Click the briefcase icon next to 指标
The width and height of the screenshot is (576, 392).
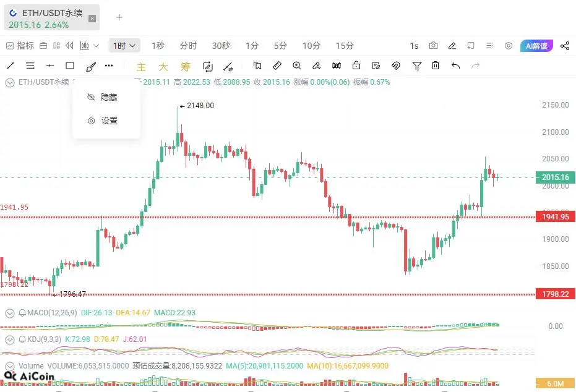click(43, 46)
